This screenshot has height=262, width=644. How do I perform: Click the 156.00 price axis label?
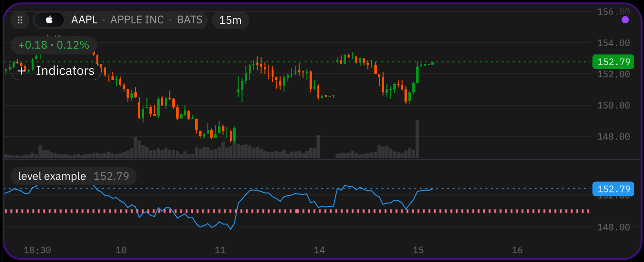[613, 12]
